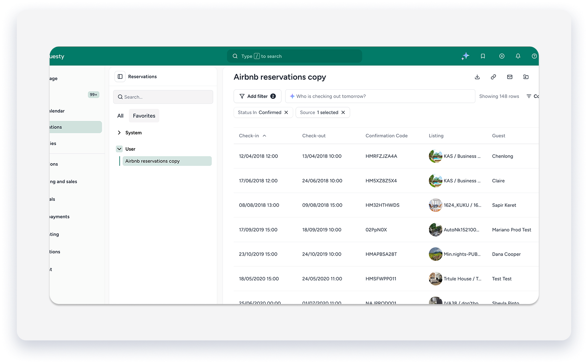Viewport: 588px width, 364px height.
Task: Click check-out date 09/08/2018 15:00
Action: coord(322,205)
